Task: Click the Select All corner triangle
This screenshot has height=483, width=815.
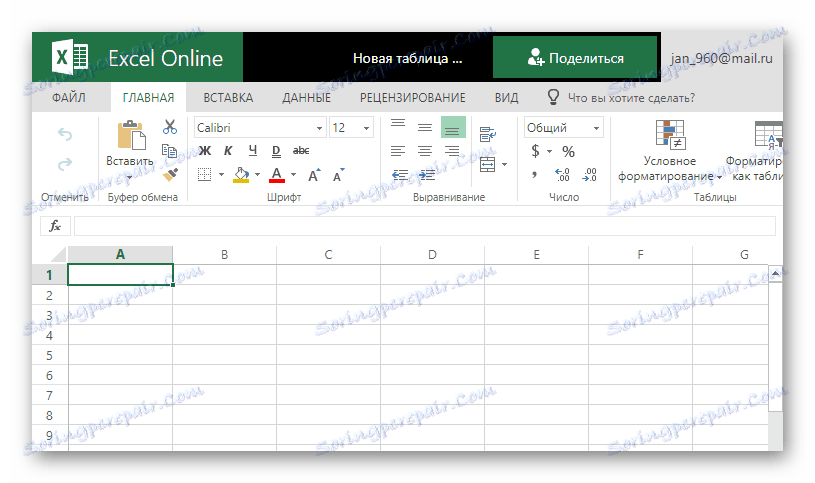Action: [57, 255]
